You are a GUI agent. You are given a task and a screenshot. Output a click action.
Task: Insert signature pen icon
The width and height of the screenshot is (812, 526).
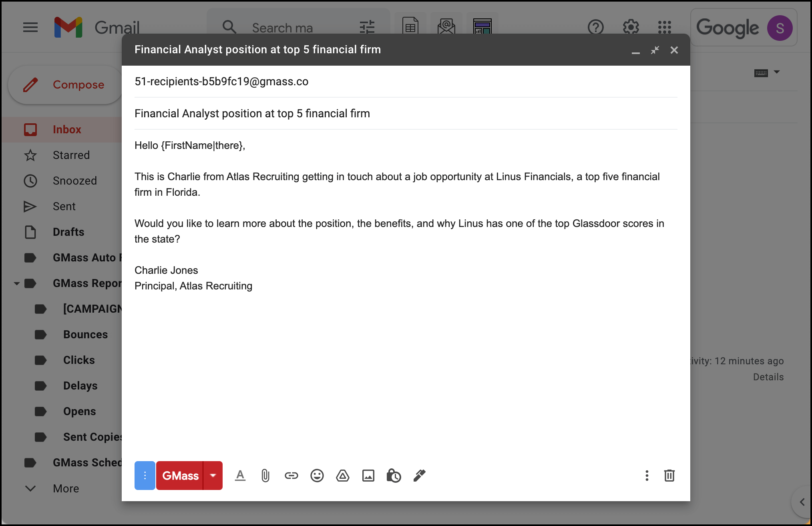pos(419,476)
